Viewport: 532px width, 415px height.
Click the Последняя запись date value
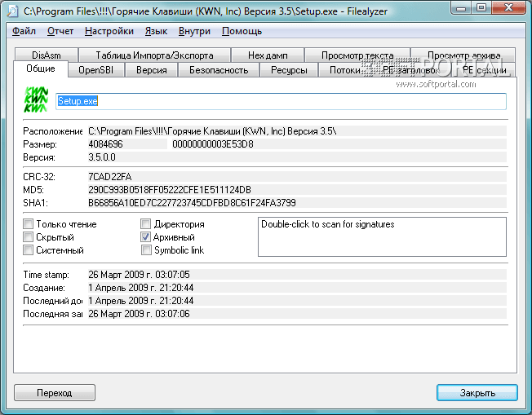point(297,314)
